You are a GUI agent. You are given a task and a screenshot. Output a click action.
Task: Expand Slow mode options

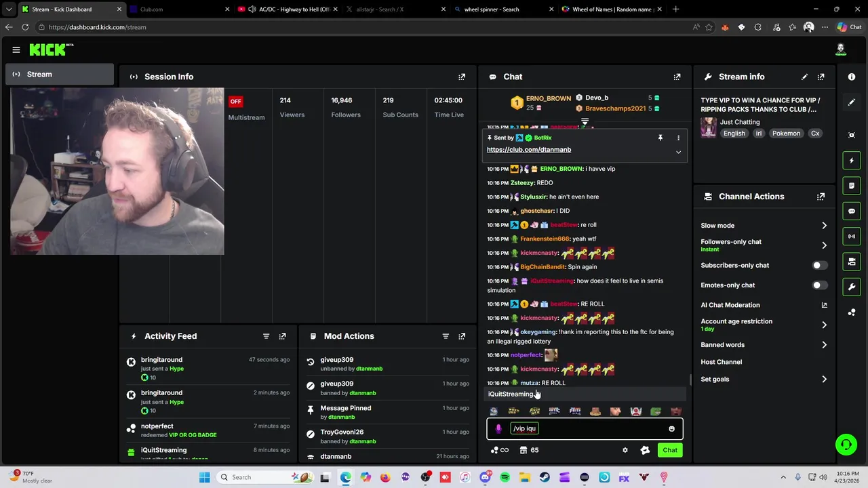pos(824,226)
